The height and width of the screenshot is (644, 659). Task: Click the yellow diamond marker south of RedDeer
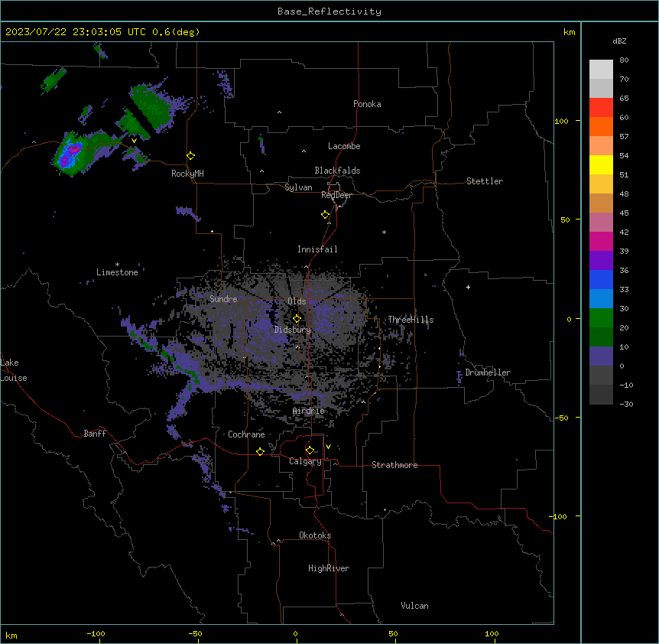(326, 215)
